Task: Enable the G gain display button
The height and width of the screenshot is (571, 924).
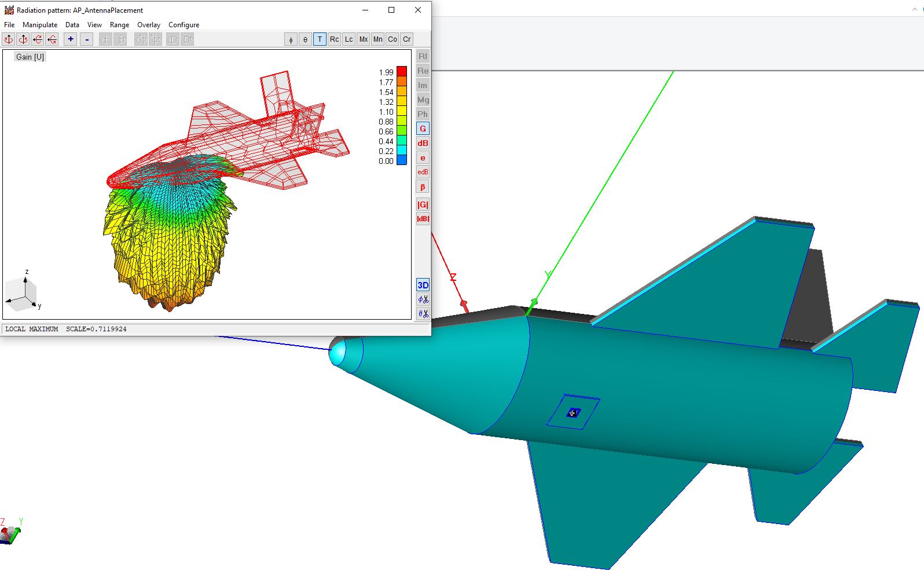Action: (423, 129)
